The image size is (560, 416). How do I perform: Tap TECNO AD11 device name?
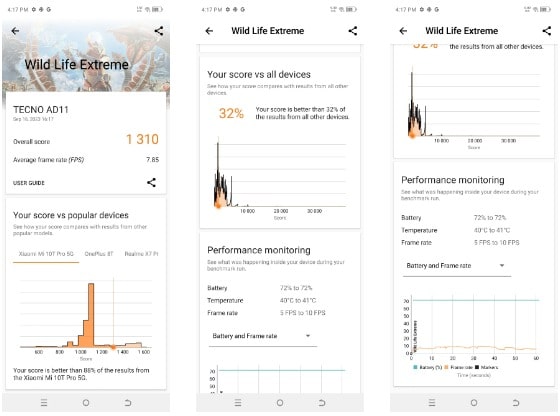[41, 110]
